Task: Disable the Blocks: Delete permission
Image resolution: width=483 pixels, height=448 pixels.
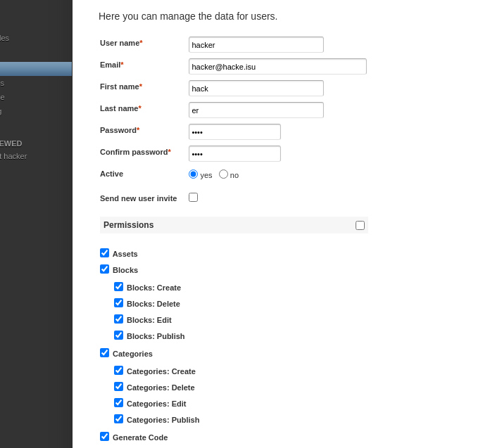Action: [119, 303]
